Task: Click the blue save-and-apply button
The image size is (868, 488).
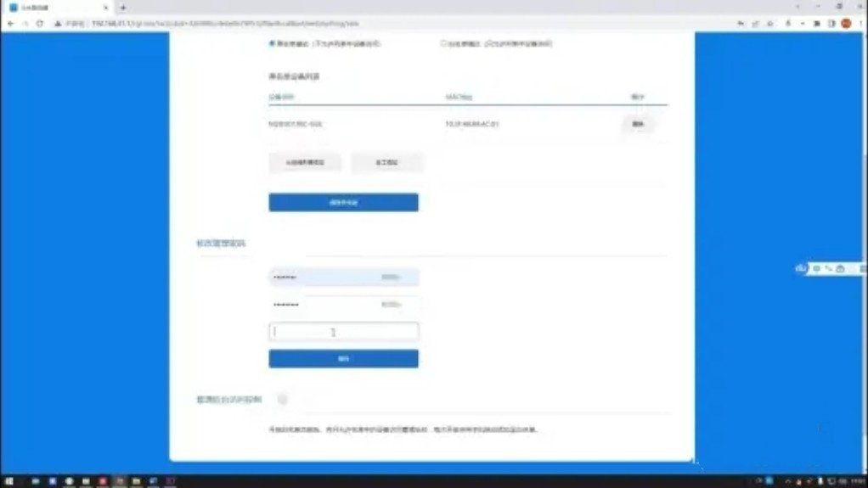Action: point(344,203)
